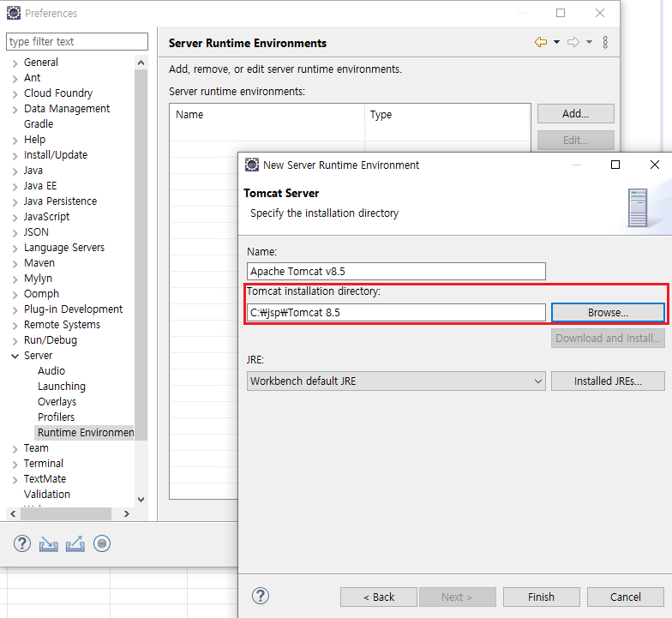Image resolution: width=672 pixels, height=618 pixels.
Task: Select the Oomph tree item
Action: click(41, 293)
